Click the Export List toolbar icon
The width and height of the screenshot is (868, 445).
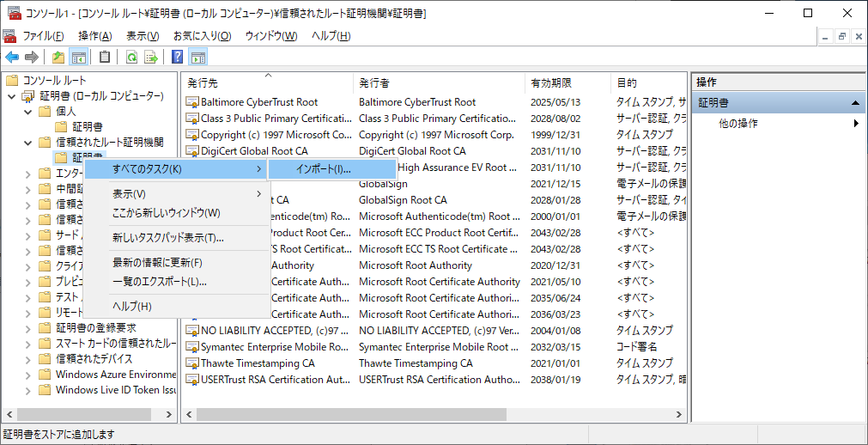click(151, 57)
